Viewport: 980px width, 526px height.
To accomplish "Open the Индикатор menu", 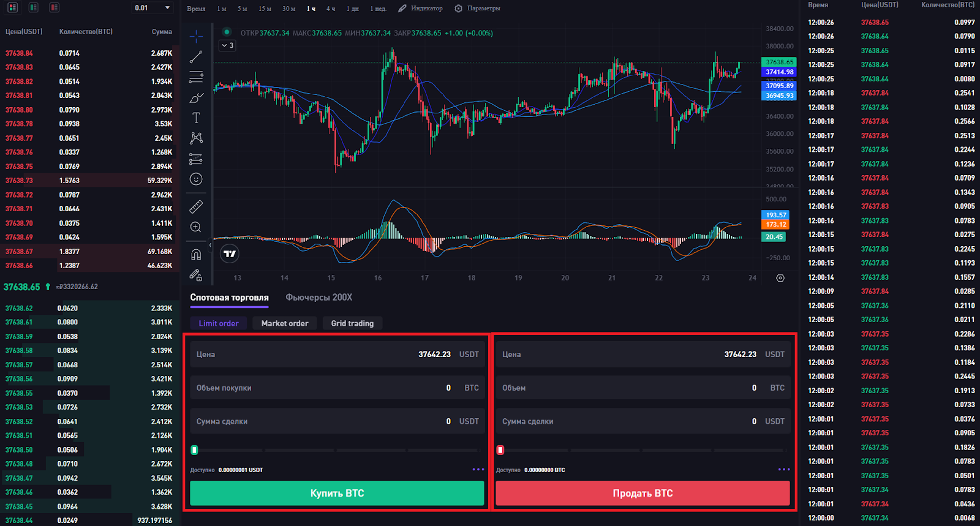I will coord(420,9).
